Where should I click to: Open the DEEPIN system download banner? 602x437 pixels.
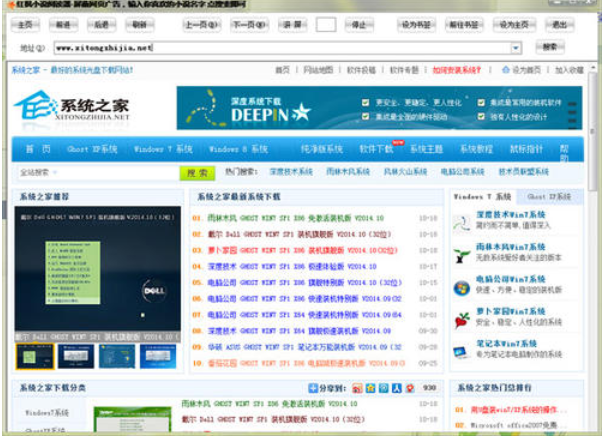[379, 108]
